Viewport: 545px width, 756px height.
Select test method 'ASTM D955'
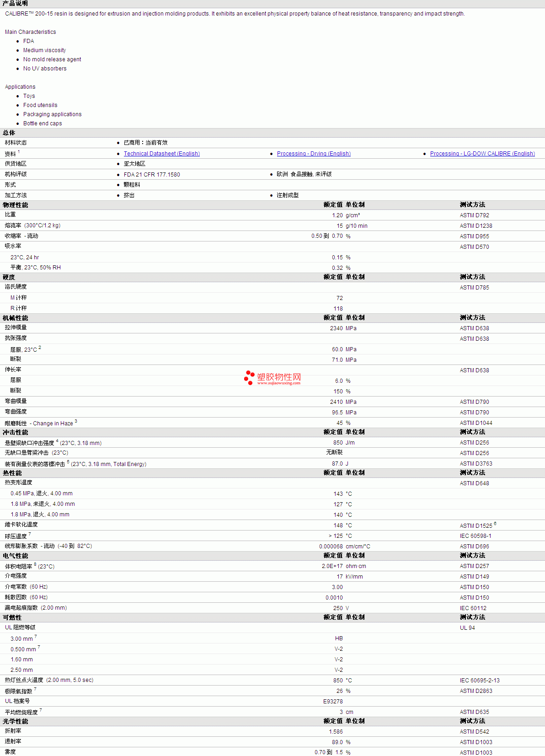pos(475,236)
